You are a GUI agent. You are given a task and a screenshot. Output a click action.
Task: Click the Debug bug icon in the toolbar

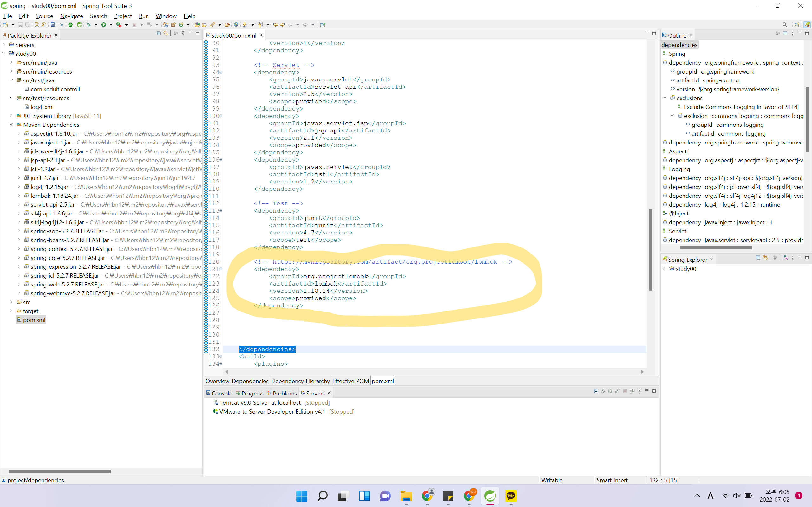coord(88,25)
